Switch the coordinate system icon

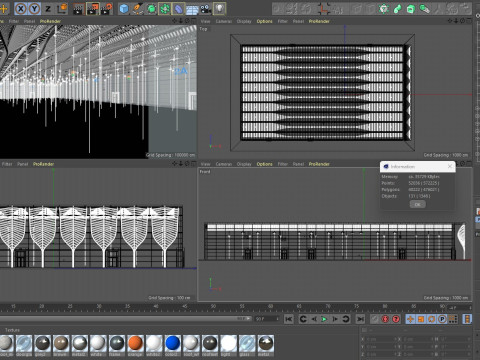[62, 9]
